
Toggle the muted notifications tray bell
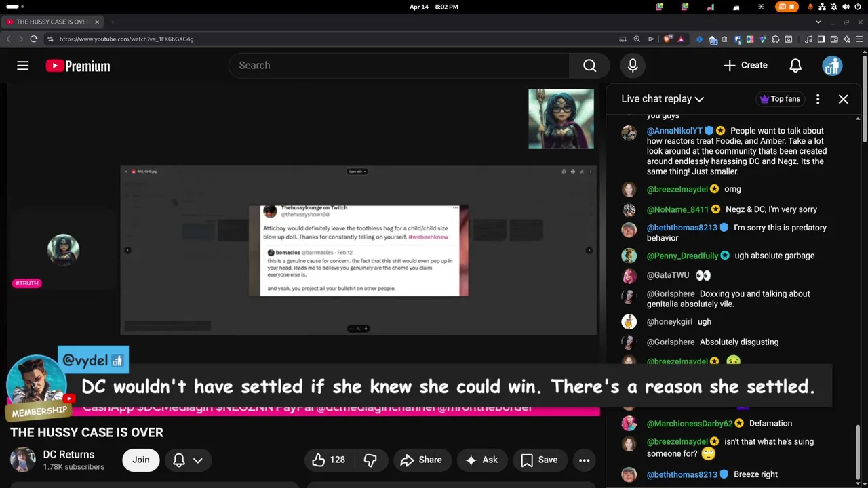[x=834, y=7]
